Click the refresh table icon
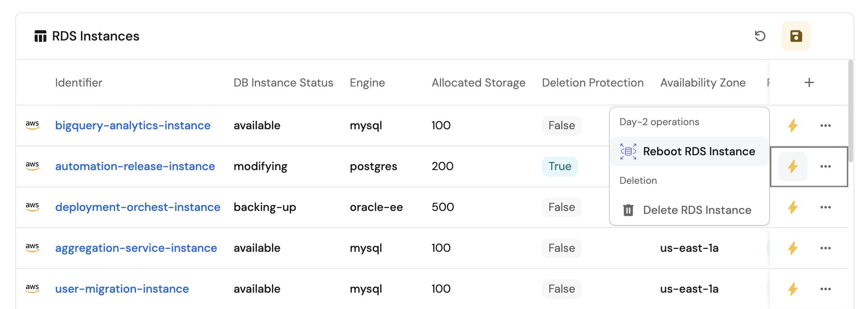Screen dimensions: 868x309 (760, 36)
